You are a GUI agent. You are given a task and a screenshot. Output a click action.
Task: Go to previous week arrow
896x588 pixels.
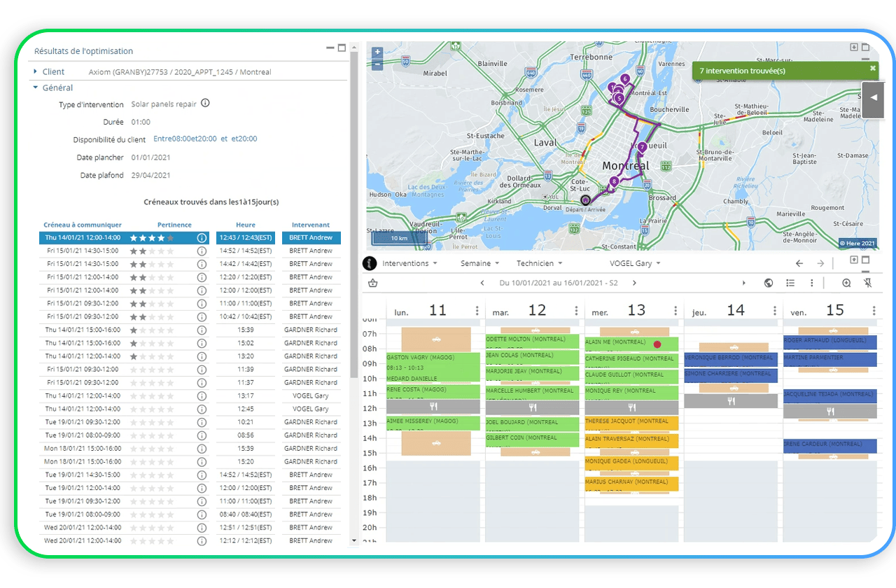pyautogui.click(x=482, y=283)
